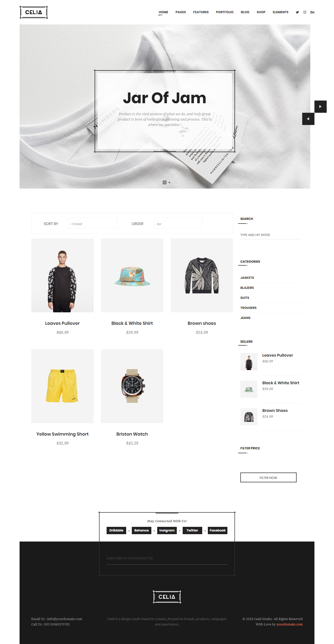This screenshot has height=644, width=334.
Task: Open the Order Asc dropdown
Action: (178, 223)
